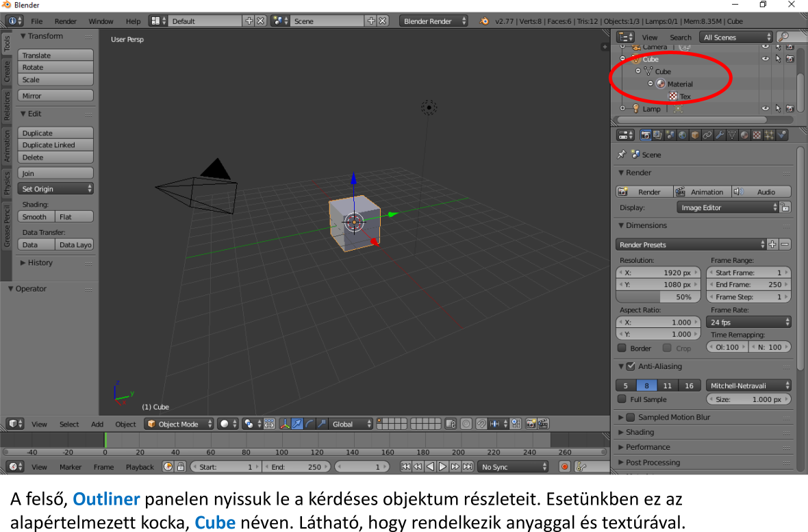The height and width of the screenshot is (532, 808).
Task: Delete the Scene with its X icon
Action: [383, 21]
